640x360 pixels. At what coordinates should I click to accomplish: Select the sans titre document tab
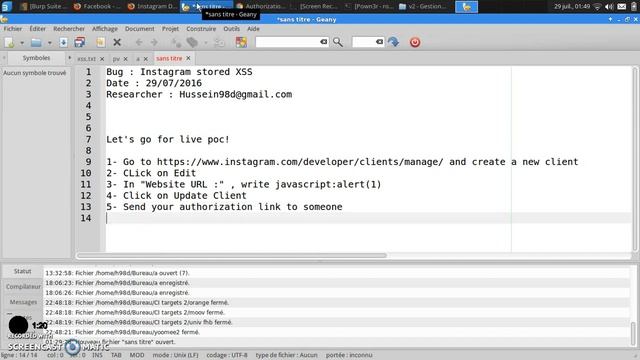pos(169,58)
